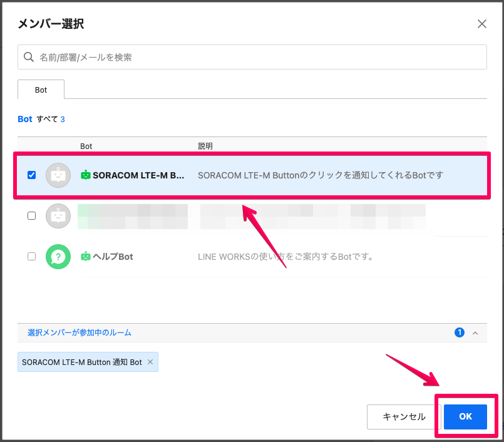Viewport: 504px width, 442px height.
Task: Click the SORACOM bot avatar icon
Action: tap(58, 175)
